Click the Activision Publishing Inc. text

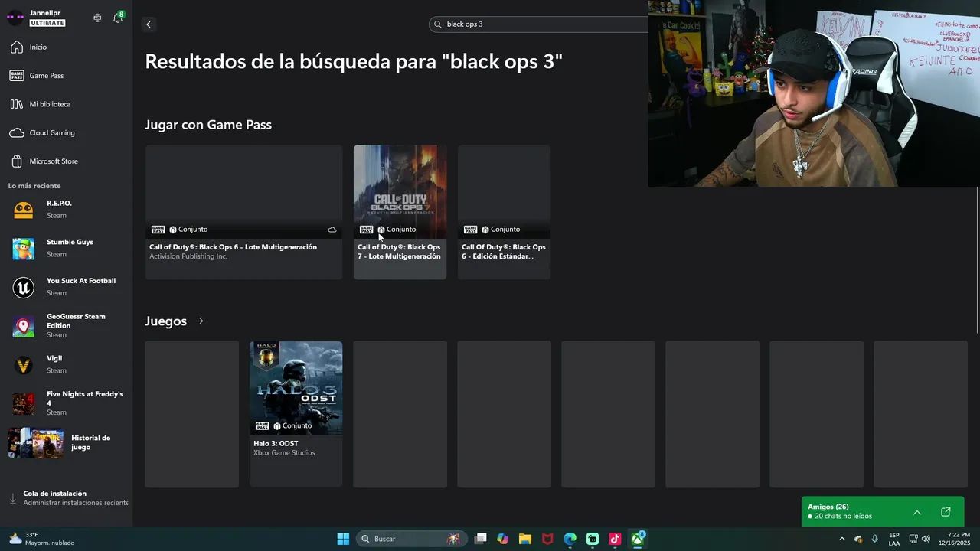pyautogui.click(x=188, y=256)
